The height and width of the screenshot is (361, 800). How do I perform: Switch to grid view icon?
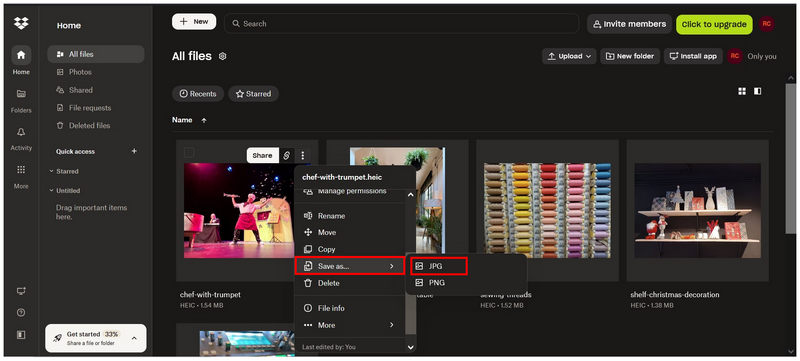(742, 91)
